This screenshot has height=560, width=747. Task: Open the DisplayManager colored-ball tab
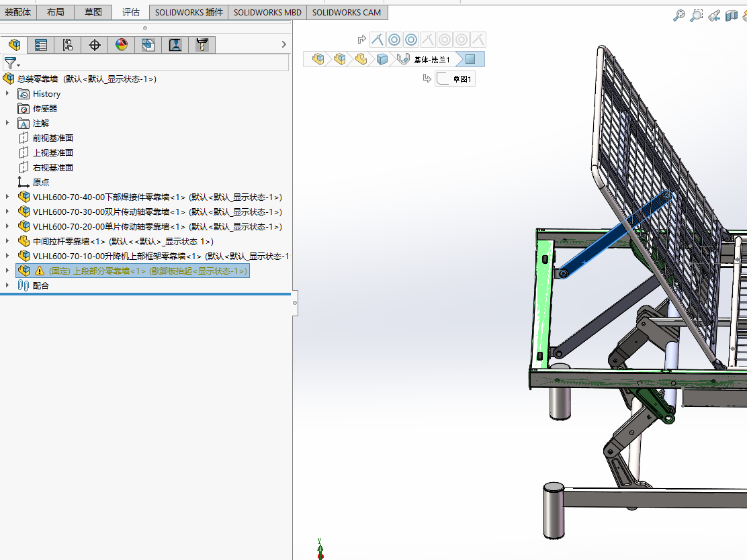click(122, 44)
